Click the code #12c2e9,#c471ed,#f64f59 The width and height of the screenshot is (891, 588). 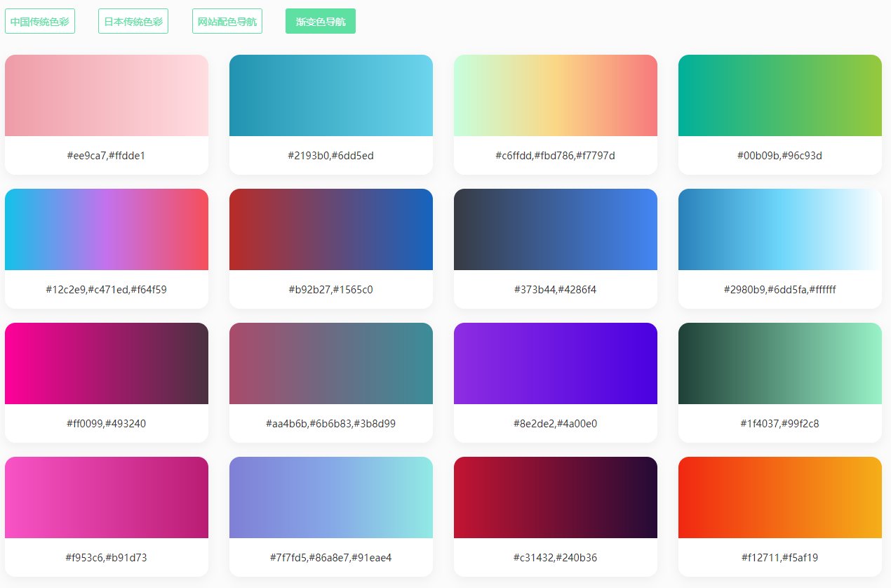click(107, 290)
